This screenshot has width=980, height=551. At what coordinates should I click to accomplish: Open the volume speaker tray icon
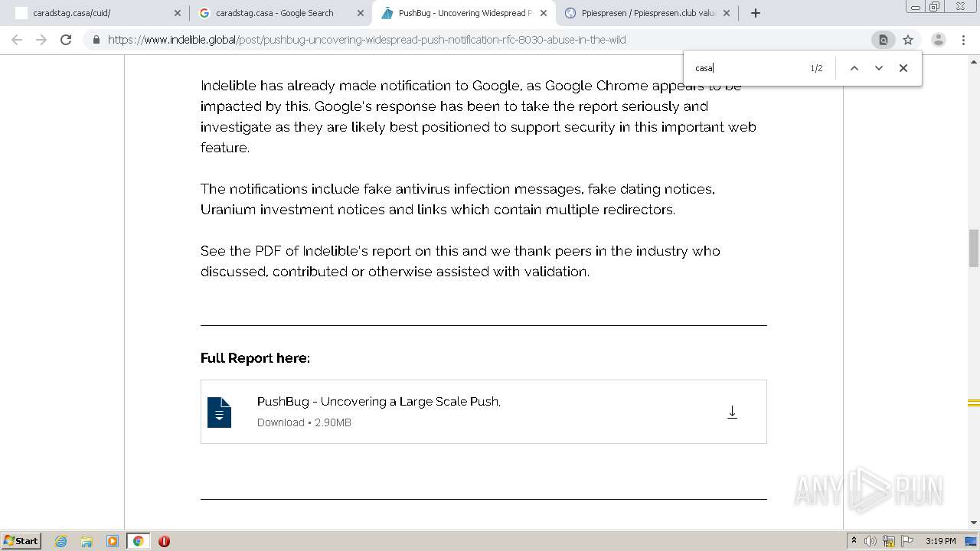pos(871,541)
